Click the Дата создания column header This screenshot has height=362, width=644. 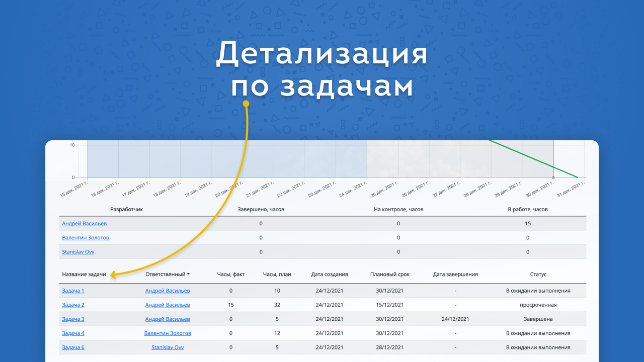330,275
